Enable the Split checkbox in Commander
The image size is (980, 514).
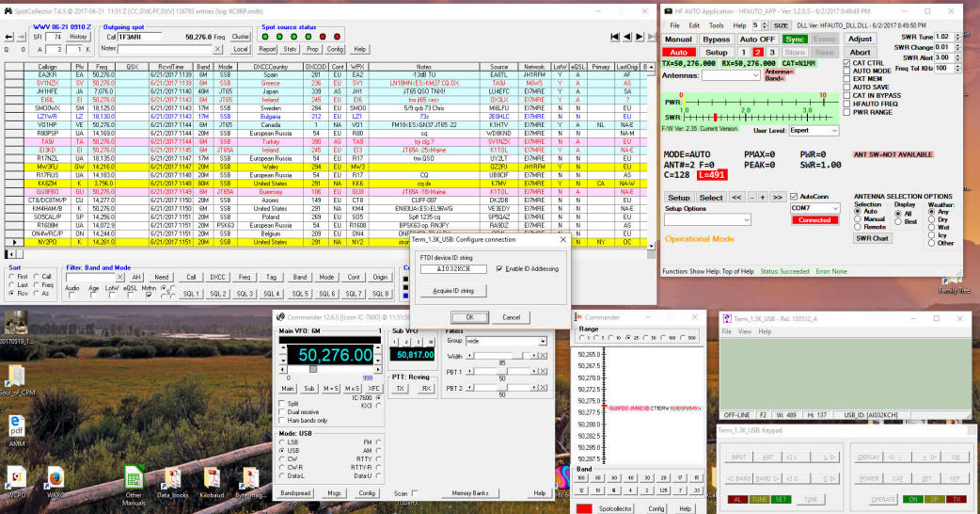coord(282,404)
